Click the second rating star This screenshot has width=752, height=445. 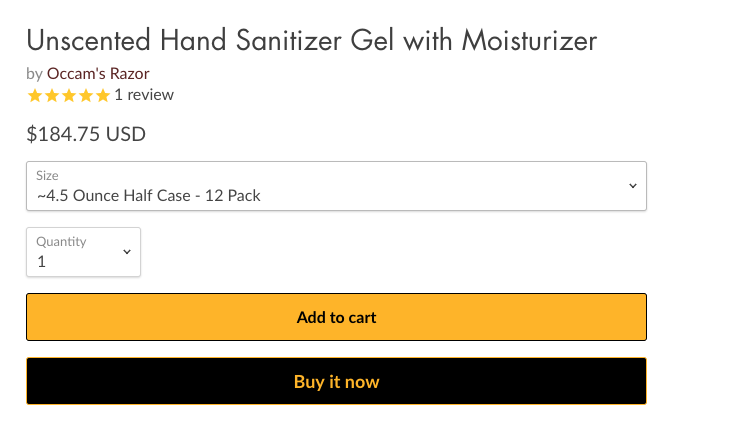coord(52,96)
